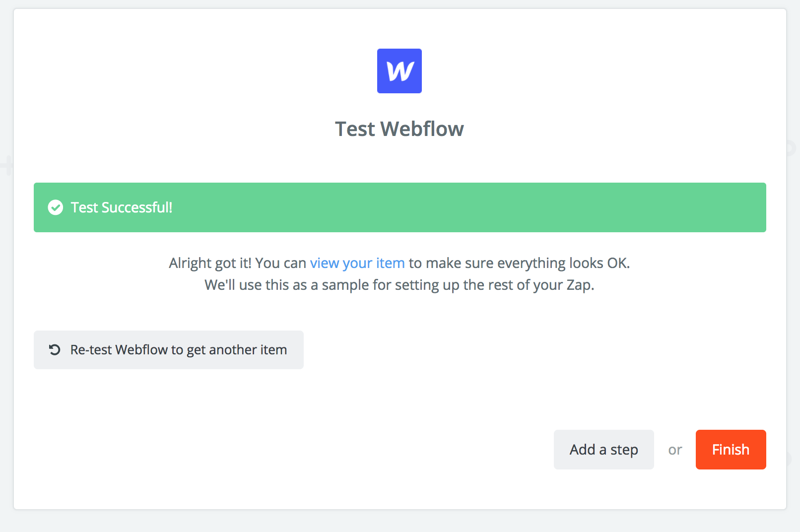The height and width of the screenshot is (532, 800).
Task: Click the 'Test Successful!' message text
Action: click(x=122, y=207)
